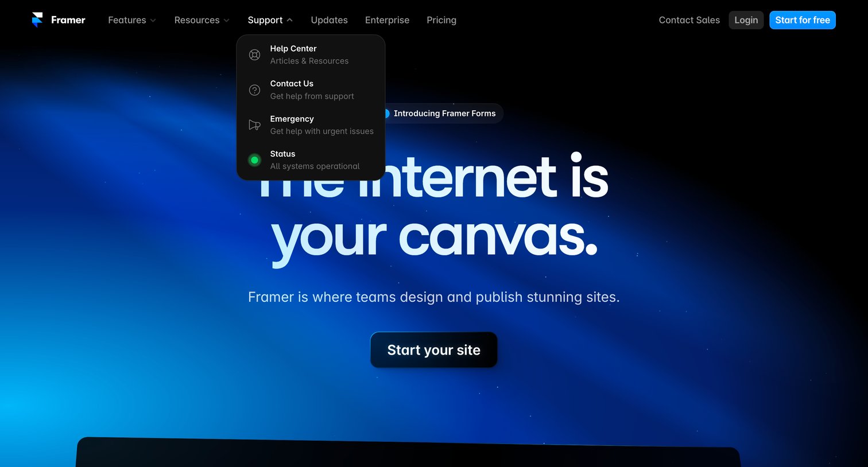Expand the Features dropdown chevron
This screenshot has height=467, width=868.
pyautogui.click(x=153, y=20)
